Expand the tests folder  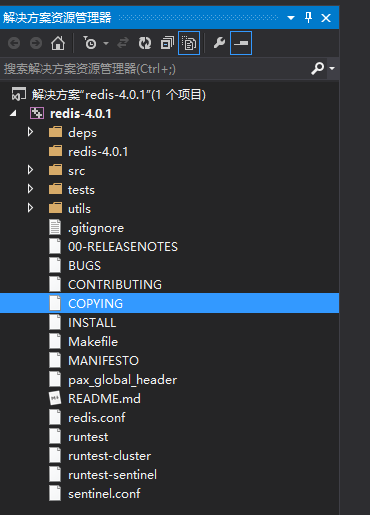pyautogui.click(x=30, y=189)
